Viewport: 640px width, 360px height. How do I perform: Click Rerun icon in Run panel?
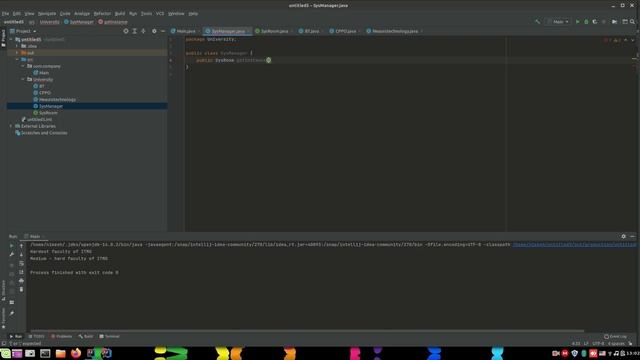pos(11,246)
